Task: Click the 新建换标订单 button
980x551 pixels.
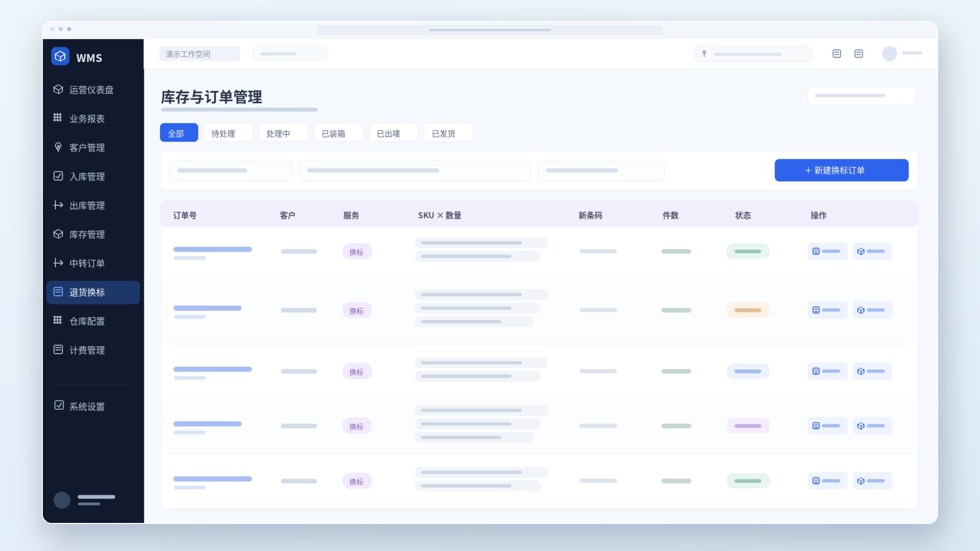Action: (x=841, y=170)
